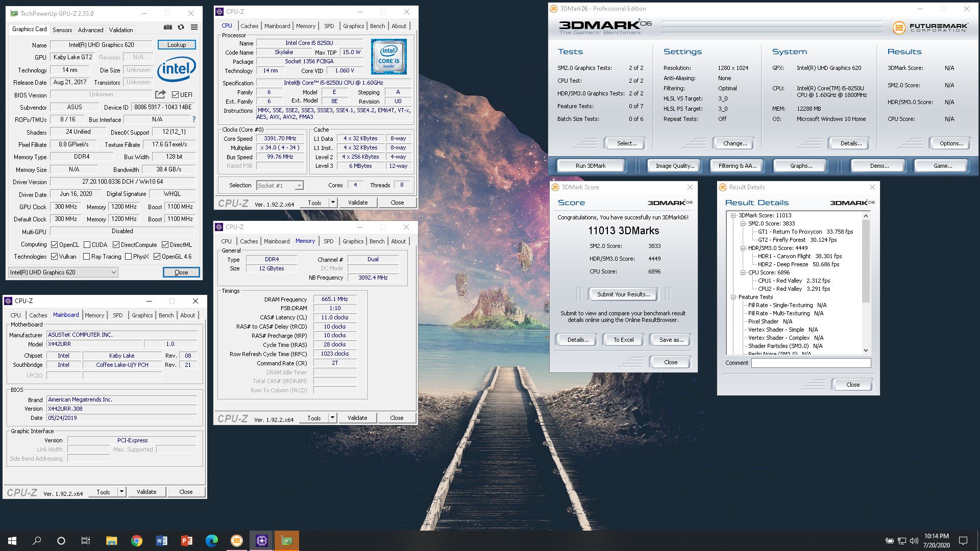
Task: Select GT1 - Return To Proxycon tree row
Action: pyautogui.click(x=805, y=232)
